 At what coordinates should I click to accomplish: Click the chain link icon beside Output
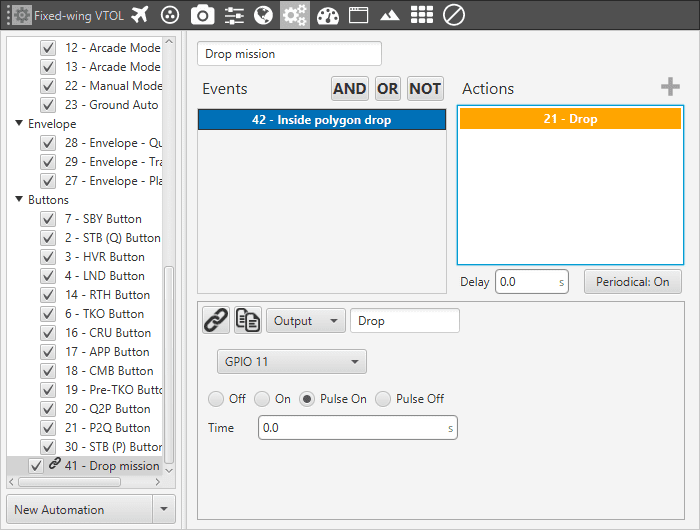[215, 321]
